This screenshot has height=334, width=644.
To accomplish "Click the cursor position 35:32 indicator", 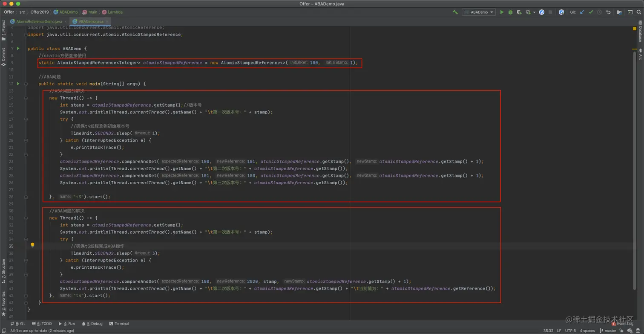I will (x=548, y=331).
